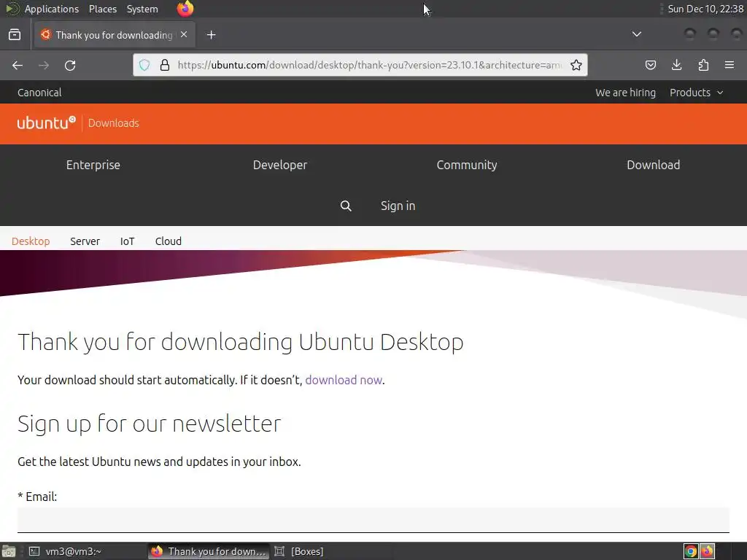Click the forward navigation arrow

(44, 65)
